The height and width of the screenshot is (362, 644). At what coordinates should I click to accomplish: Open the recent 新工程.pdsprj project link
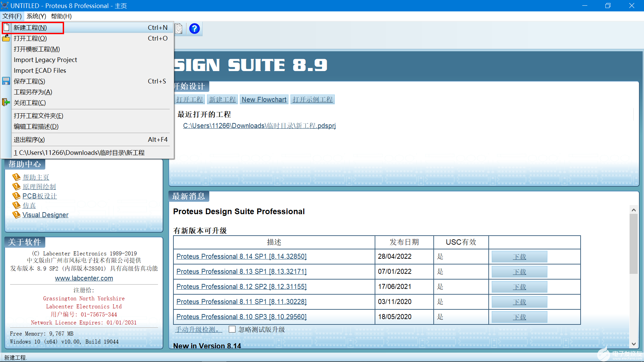pyautogui.click(x=259, y=125)
